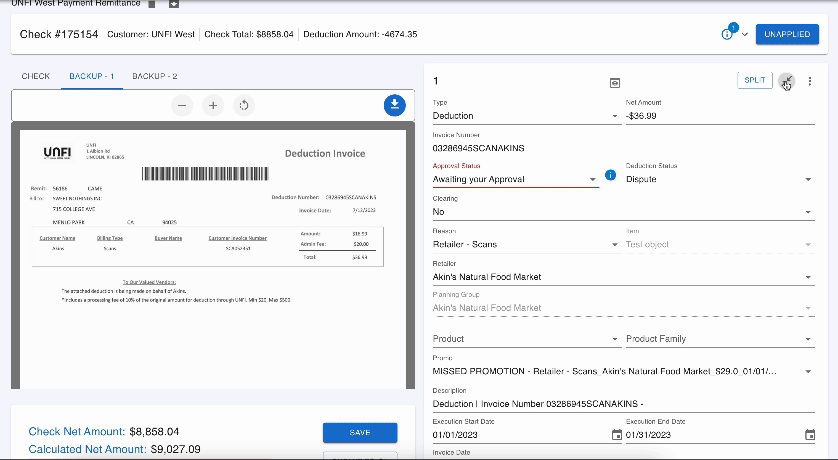The image size is (838, 460).
Task: Open the Product Family dropdown
Action: [720, 339]
